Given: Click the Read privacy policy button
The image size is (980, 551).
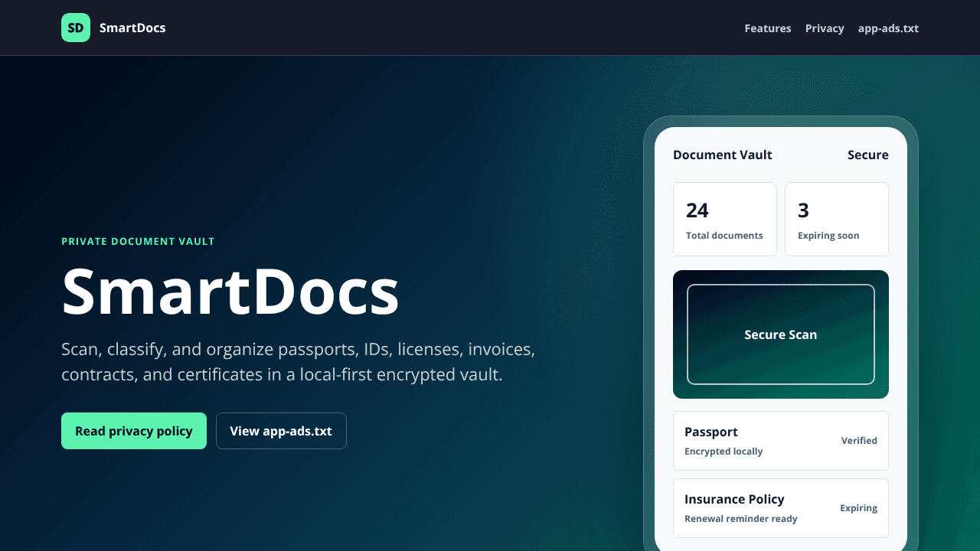Looking at the screenshot, I should pos(134,431).
